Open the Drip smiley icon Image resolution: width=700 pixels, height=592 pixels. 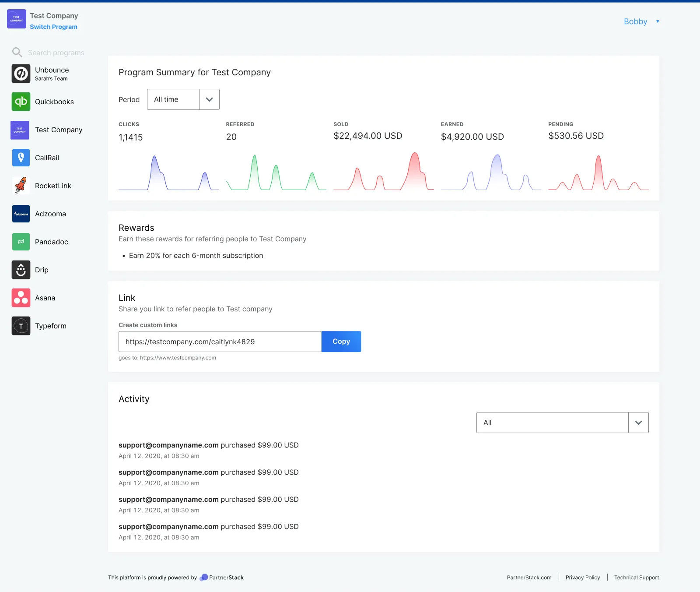click(21, 270)
